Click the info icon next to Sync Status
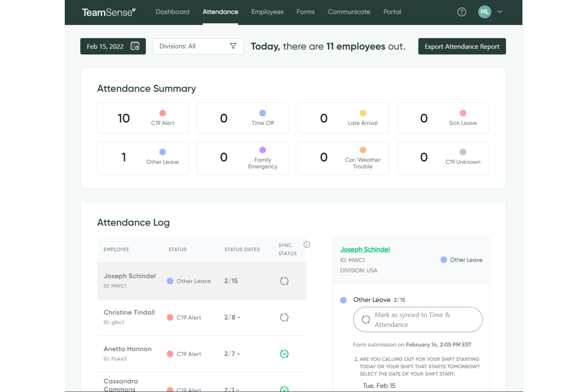The image size is (588, 392). (307, 244)
